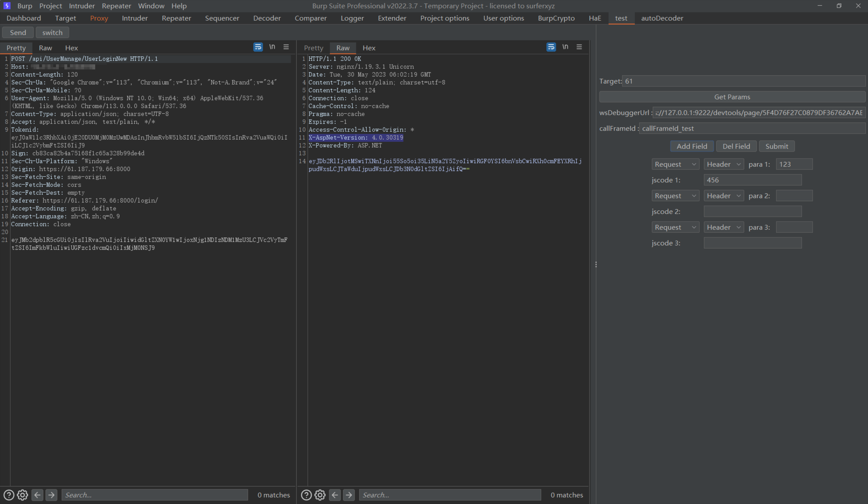Open help icon below response viewer
Screen dimensions: 868x504
[306, 495]
